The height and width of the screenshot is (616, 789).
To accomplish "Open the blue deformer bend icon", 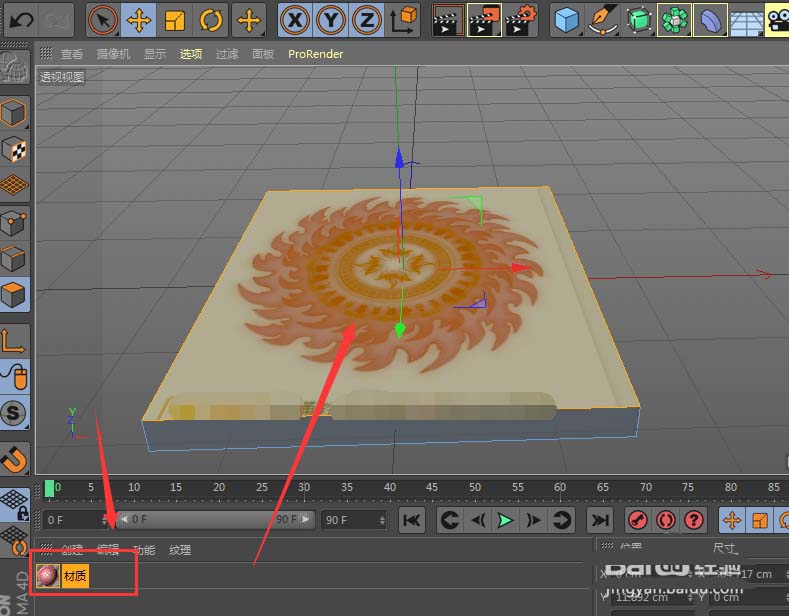I will point(711,20).
